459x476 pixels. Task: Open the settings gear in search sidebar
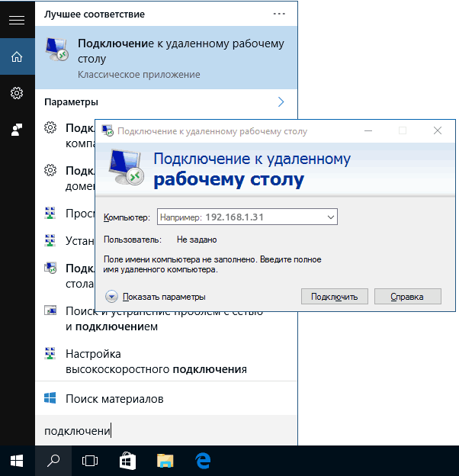(x=17, y=93)
